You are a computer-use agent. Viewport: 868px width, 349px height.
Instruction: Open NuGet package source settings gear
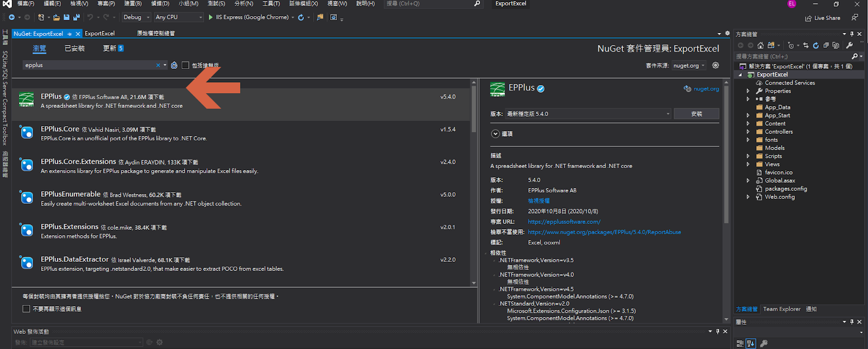716,65
